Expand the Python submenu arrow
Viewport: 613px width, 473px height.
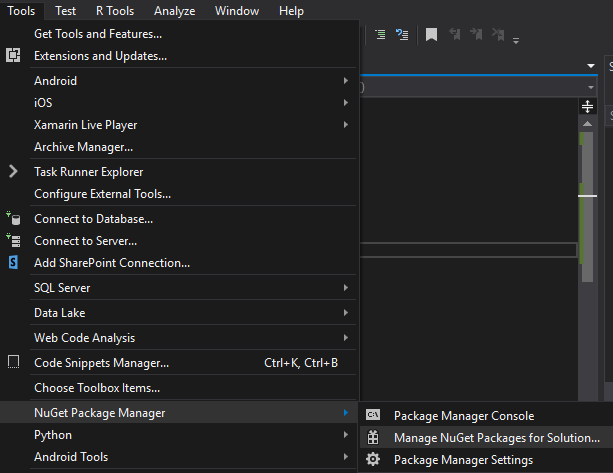tap(346, 434)
